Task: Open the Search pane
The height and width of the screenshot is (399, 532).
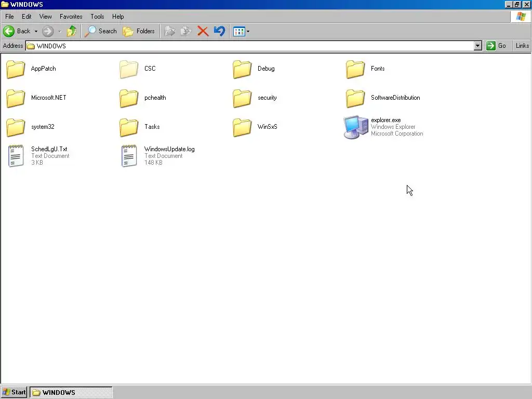Action: coord(101,31)
